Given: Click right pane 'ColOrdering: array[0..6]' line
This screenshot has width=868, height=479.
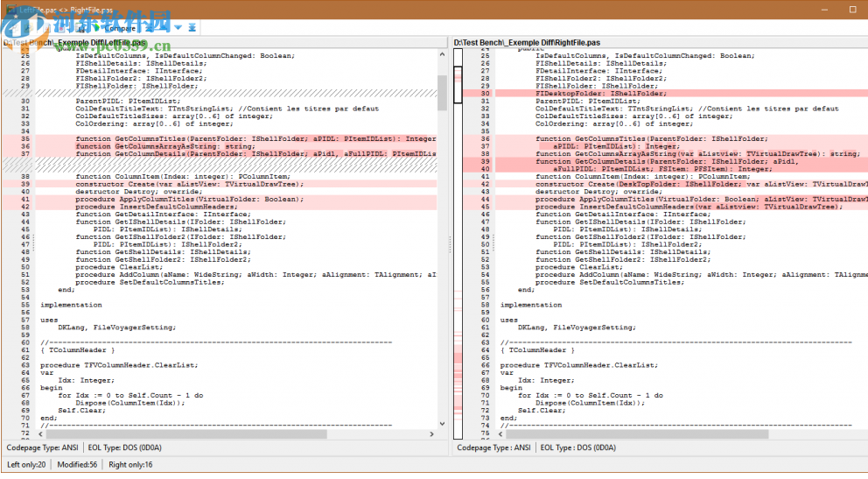Looking at the screenshot, I should tap(614, 124).
